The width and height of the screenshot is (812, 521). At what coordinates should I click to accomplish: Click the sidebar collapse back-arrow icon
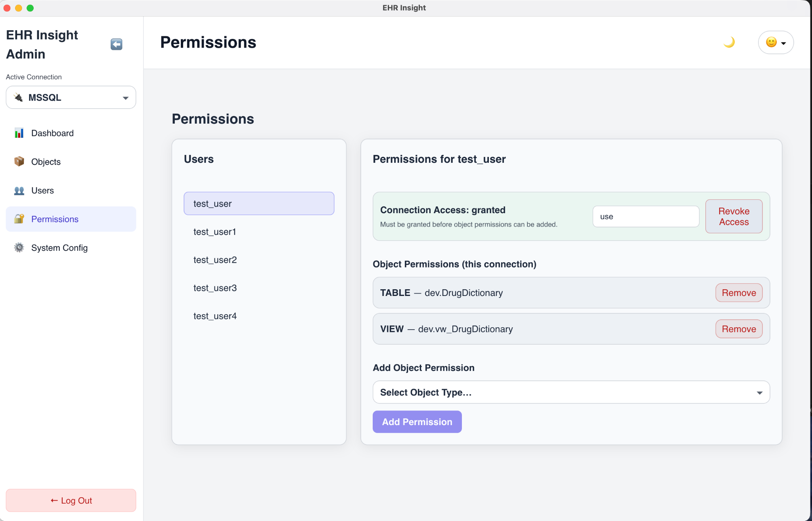pyautogui.click(x=116, y=44)
